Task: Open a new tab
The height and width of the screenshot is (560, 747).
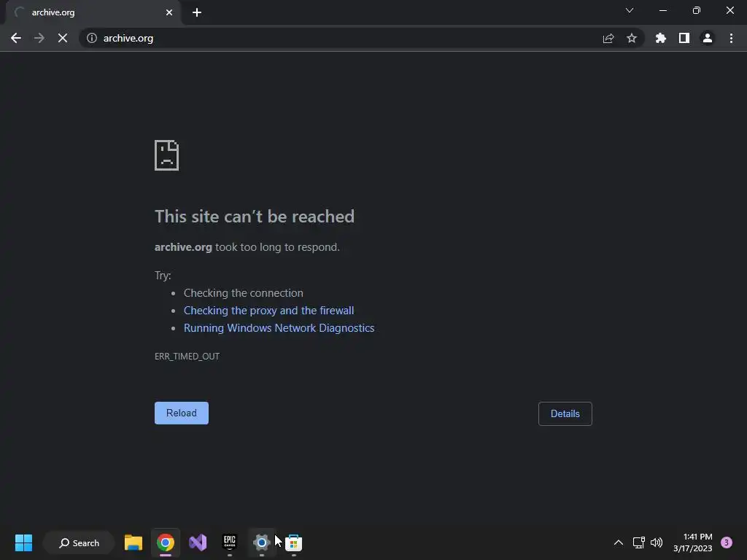Action: pyautogui.click(x=197, y=12)
